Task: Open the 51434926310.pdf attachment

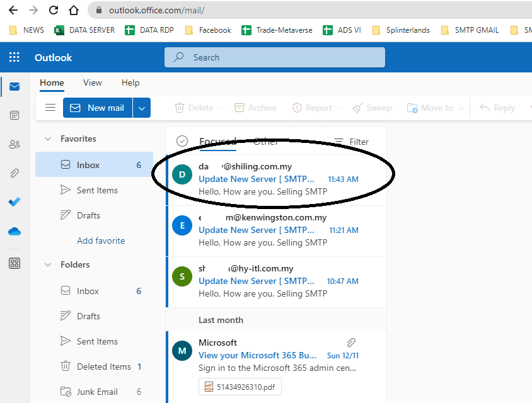Action: pyautogui.click(x=240, y=386)
